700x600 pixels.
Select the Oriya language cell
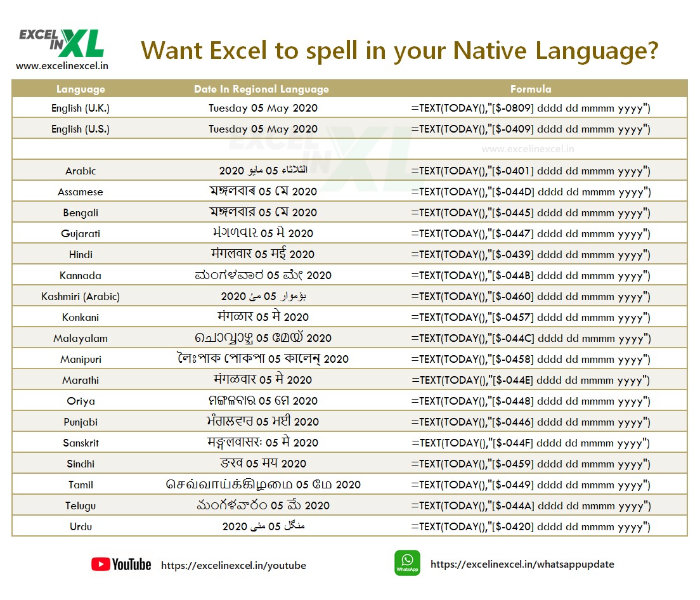81,401
